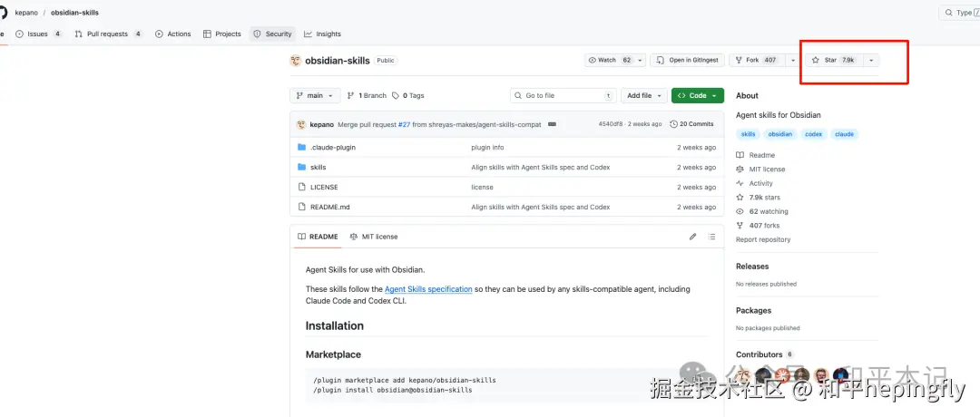Click kepano avatar in commit row
Image resolution: width=980 pixels, height=417 pixels.
(x=301, y=124)
